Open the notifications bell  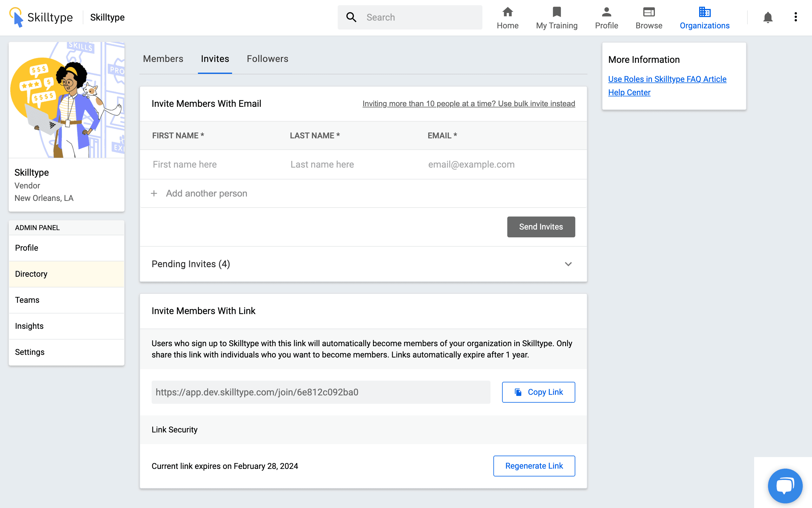(x=768, y=17)
